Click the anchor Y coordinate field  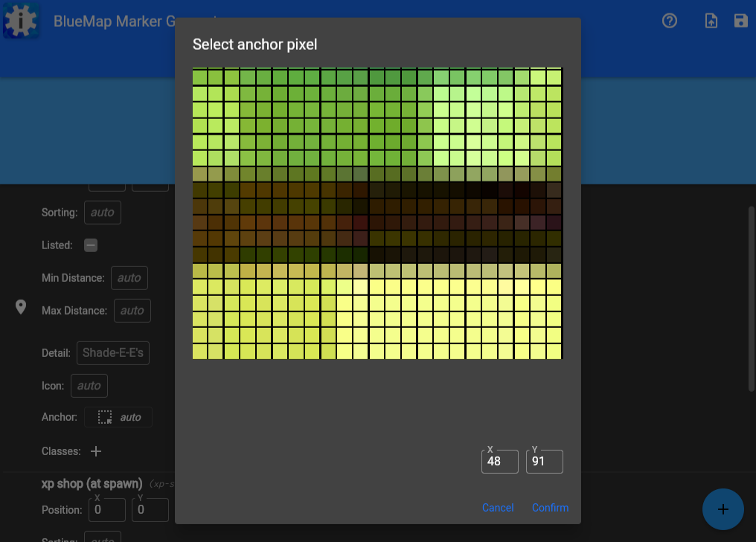pyautogui.click(x=544, y=461)
